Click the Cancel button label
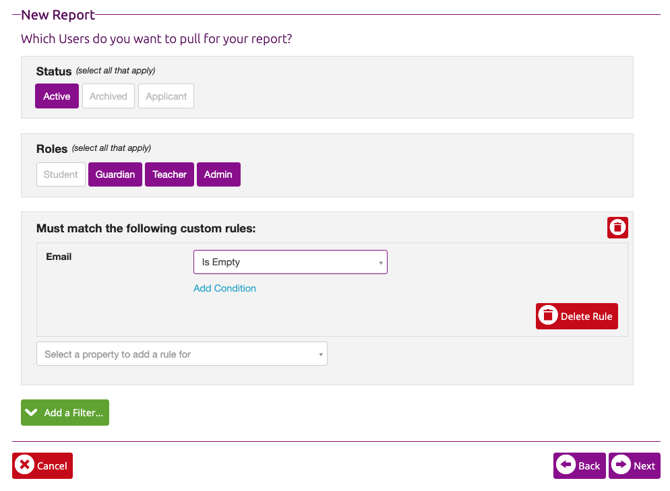Screen dimensions: 670x491 tap(52, 466)
